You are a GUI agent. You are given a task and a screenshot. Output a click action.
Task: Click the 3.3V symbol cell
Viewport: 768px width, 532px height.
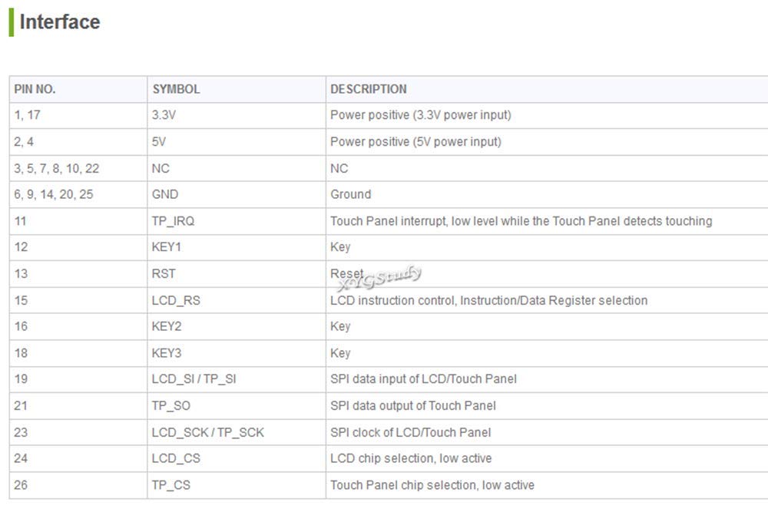click(x=237, y=115)
